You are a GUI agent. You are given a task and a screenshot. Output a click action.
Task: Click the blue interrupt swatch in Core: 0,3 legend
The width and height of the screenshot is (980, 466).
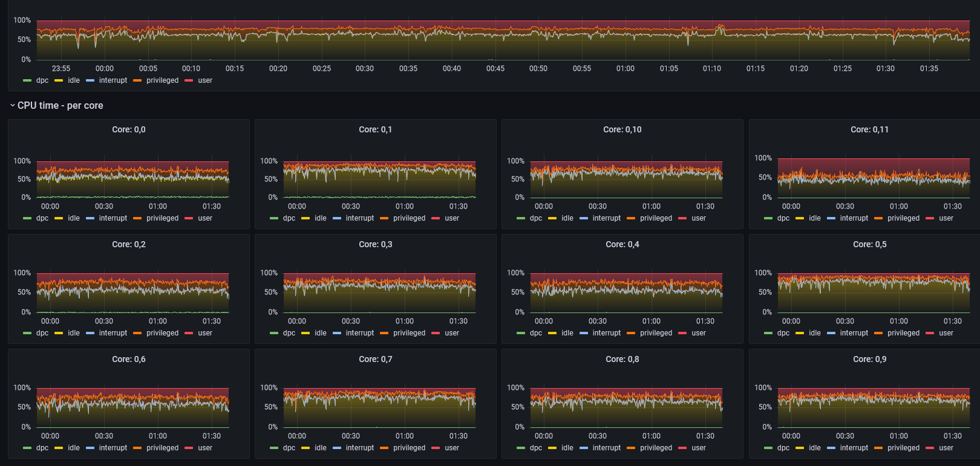337,333
